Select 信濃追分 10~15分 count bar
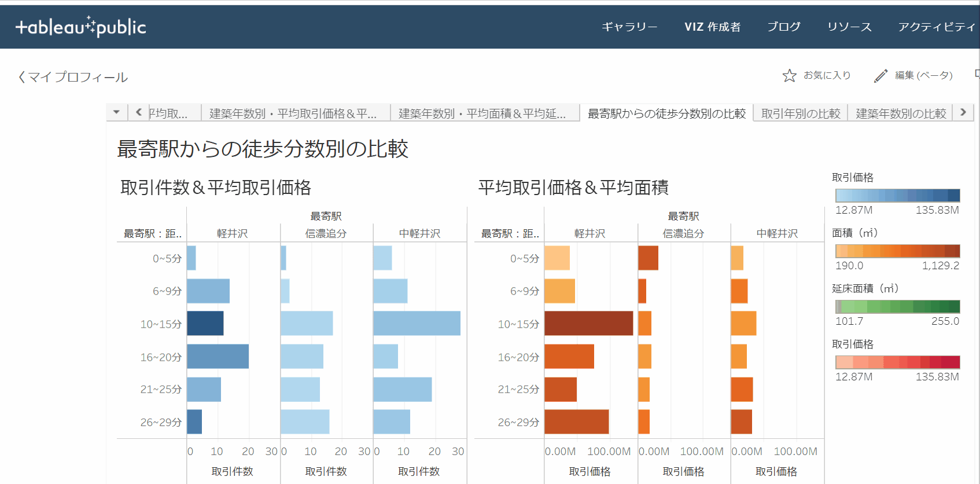Image resolution: width=980 pixels, height=484 pixels. point(307,324)
